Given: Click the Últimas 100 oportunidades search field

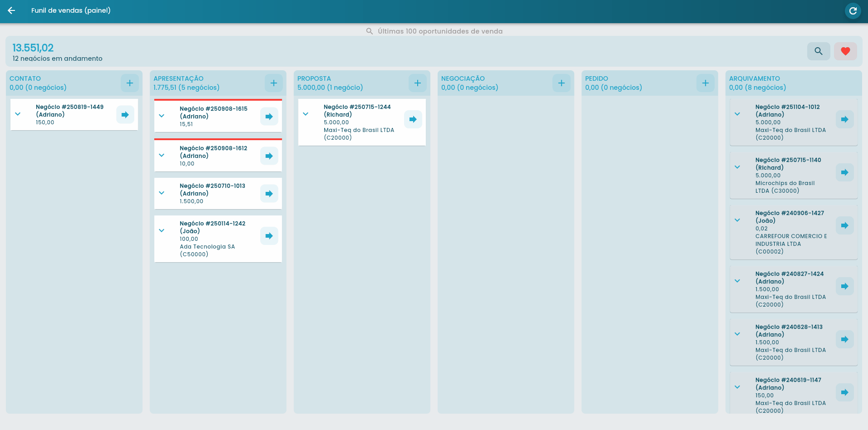Looking at the screenshot, I should click(439, 31).
